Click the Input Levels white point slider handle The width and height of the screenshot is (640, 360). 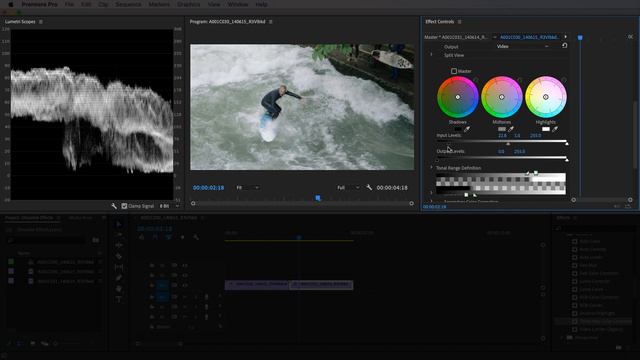567,144
